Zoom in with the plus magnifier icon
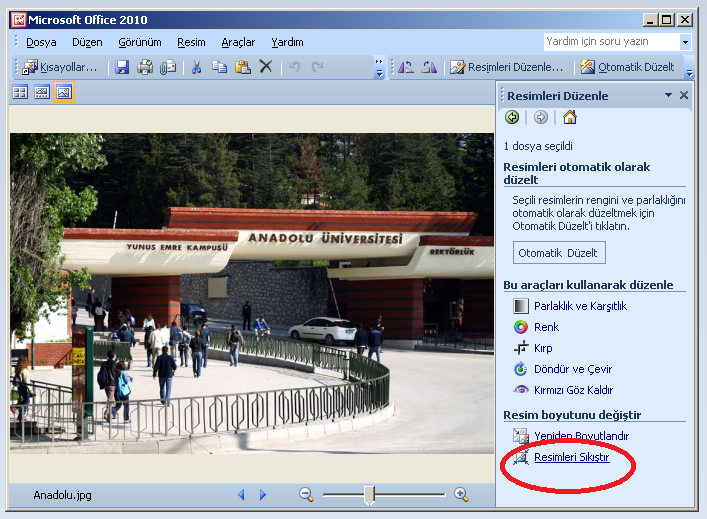707x519 pixels. pos(461,494)
